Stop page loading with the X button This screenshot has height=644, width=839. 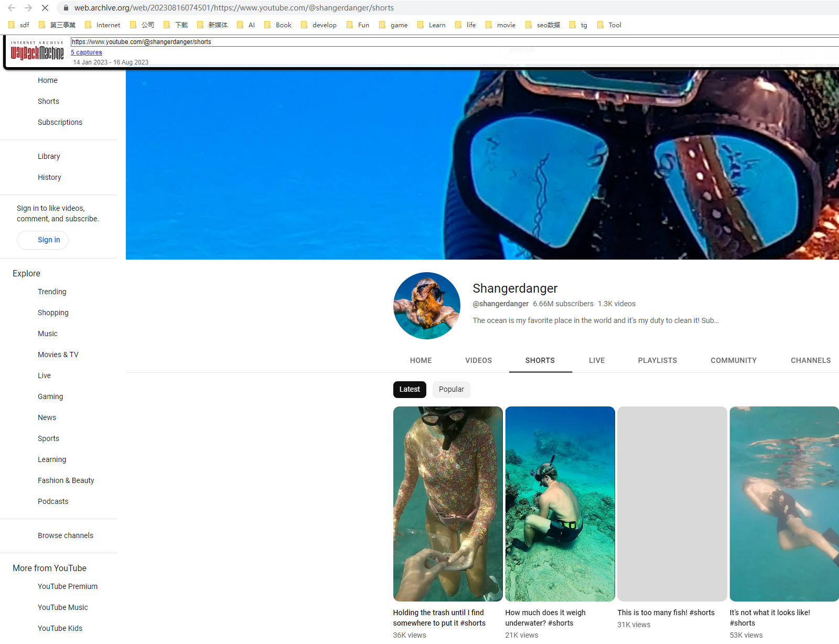tap(45, 8)
